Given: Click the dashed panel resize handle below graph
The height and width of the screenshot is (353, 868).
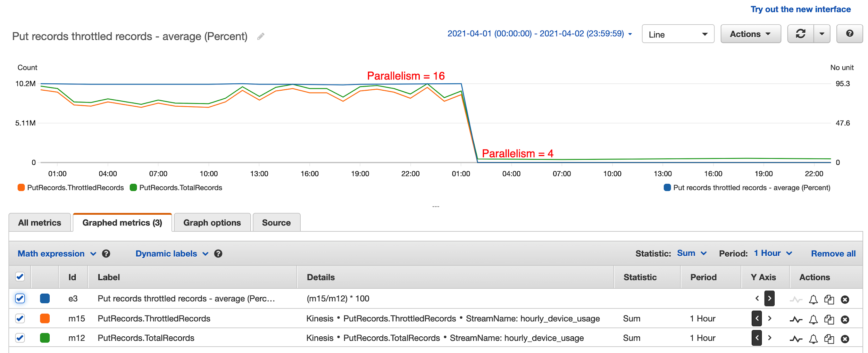Looking at the screenshot, I should 436,206.
